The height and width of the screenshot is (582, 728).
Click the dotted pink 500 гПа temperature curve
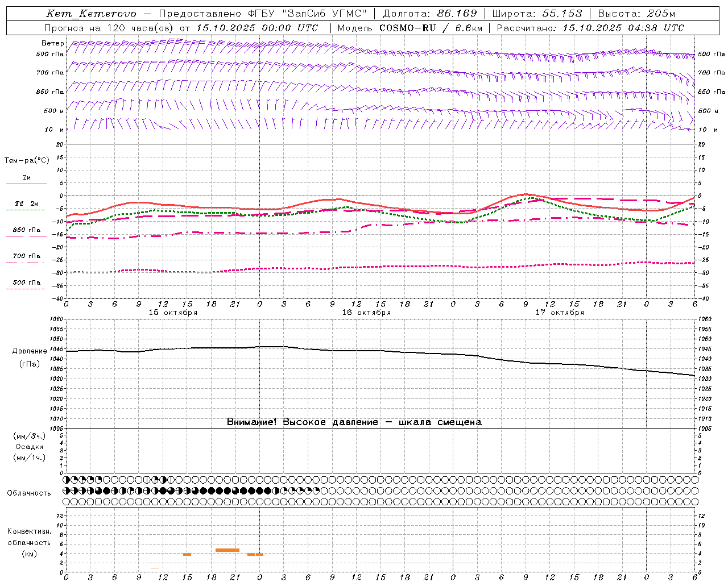[x=381, y=267]
